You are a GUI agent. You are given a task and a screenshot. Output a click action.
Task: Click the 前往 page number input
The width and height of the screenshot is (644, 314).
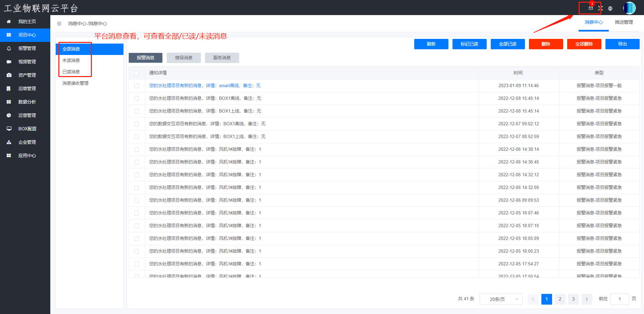pos(620,299)
